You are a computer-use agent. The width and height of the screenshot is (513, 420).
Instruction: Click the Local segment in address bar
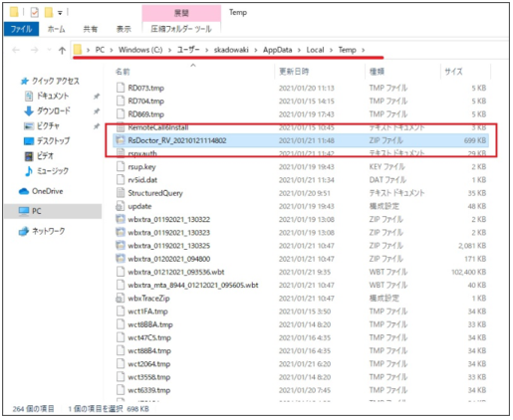315,50
